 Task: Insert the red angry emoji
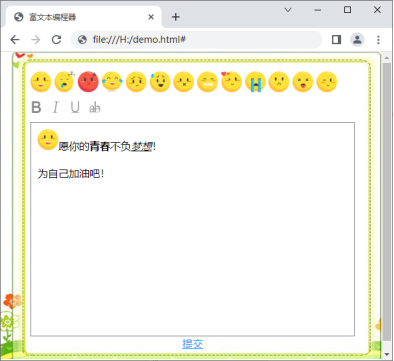coord(88,82)
